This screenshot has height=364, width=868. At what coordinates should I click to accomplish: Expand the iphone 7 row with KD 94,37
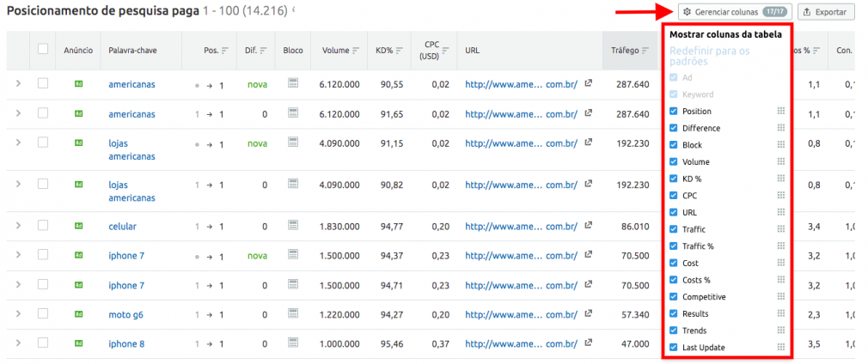[x=18, y=254]
